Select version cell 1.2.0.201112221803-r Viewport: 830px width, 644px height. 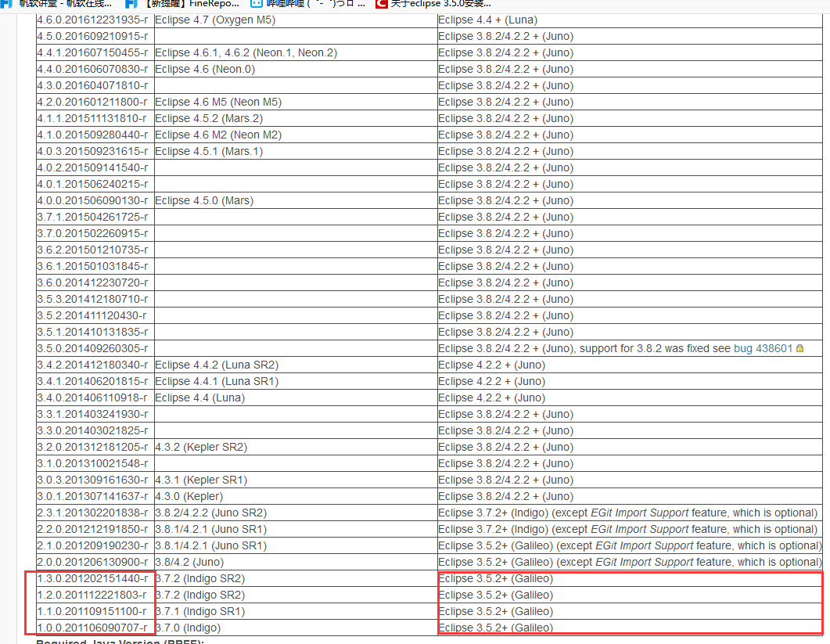95,594
